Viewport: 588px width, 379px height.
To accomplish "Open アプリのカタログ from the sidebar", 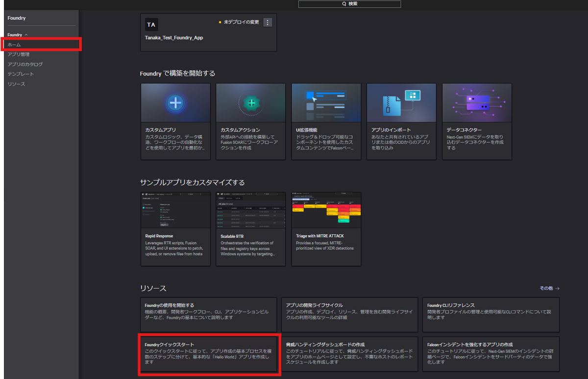I will [24, 64].
